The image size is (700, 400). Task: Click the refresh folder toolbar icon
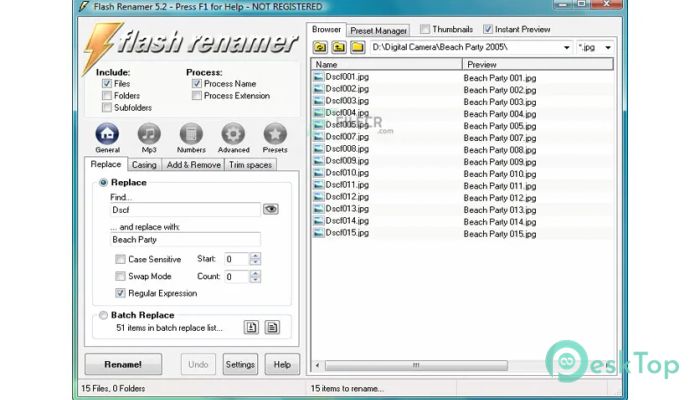pyautogui.click(x=320, y=47)
